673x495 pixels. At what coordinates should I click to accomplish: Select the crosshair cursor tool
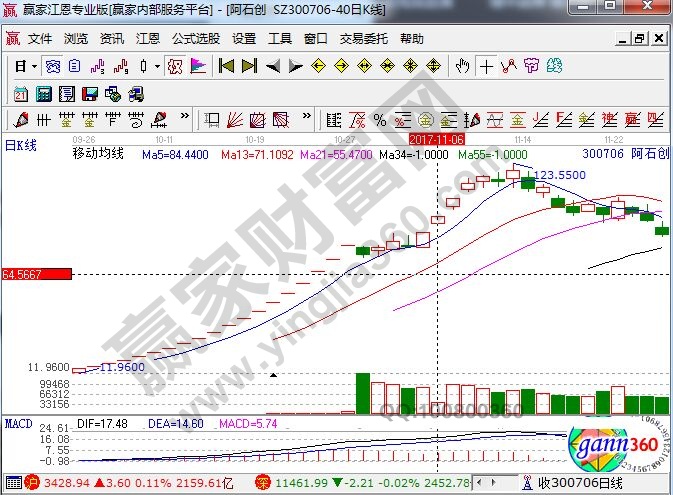(486, 66)
